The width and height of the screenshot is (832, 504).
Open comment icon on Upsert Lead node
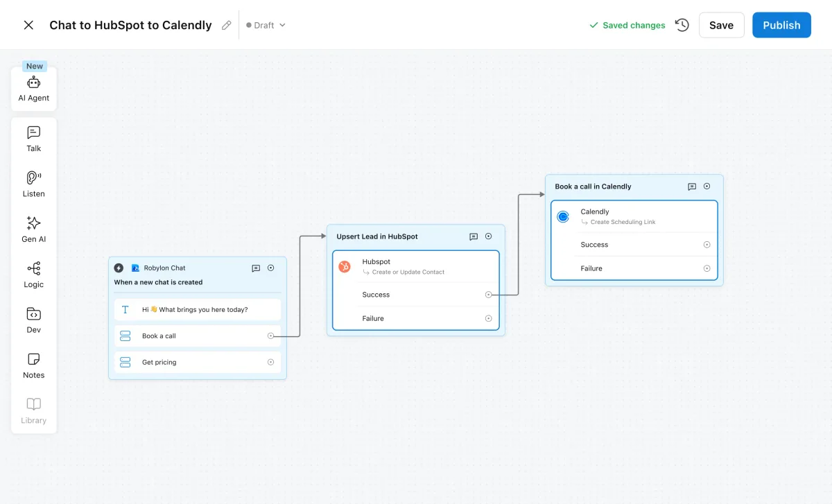point(474,236)
